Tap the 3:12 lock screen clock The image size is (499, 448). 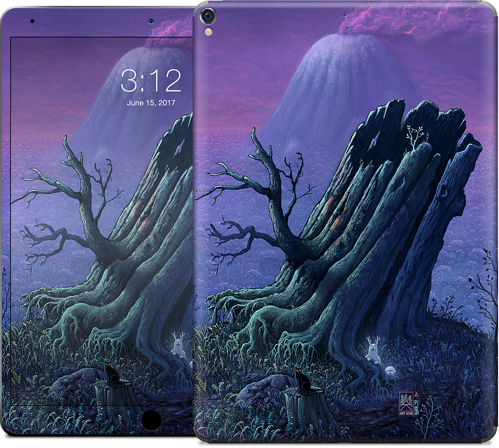tap(151, 81)
